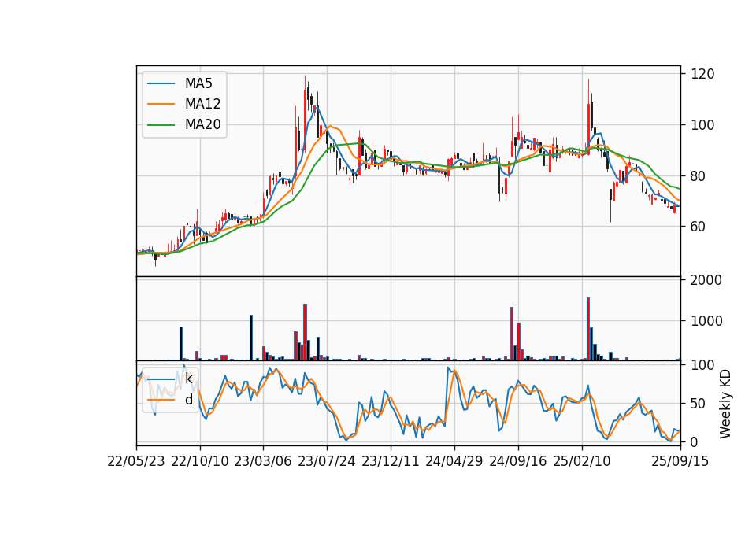This screenshot has height=543, width=756.
Task: Click the blue MA5 legend line
Action: pos(161,83)
